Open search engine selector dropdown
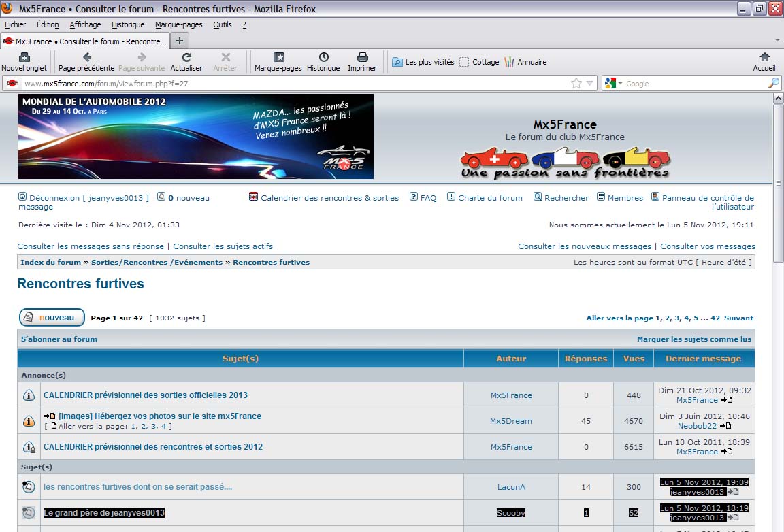The width and height of the screenshot is (784, 532). [613, 84]
